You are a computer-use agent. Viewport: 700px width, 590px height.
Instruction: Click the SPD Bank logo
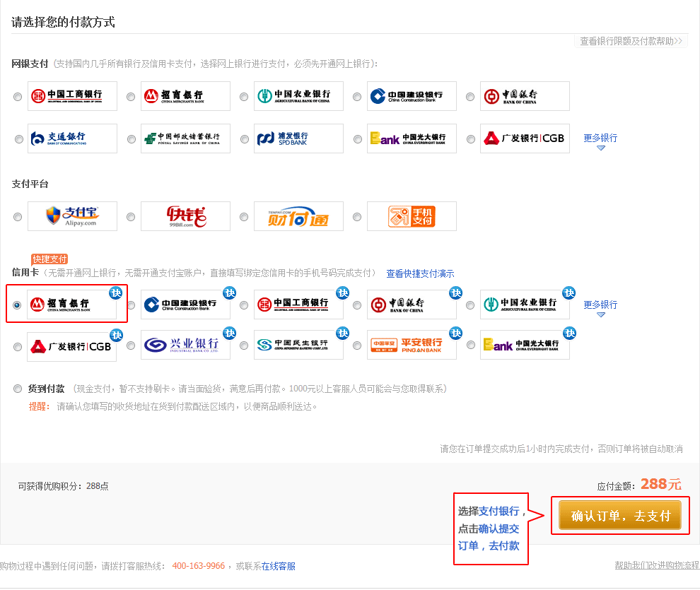(x=298, y=138)
